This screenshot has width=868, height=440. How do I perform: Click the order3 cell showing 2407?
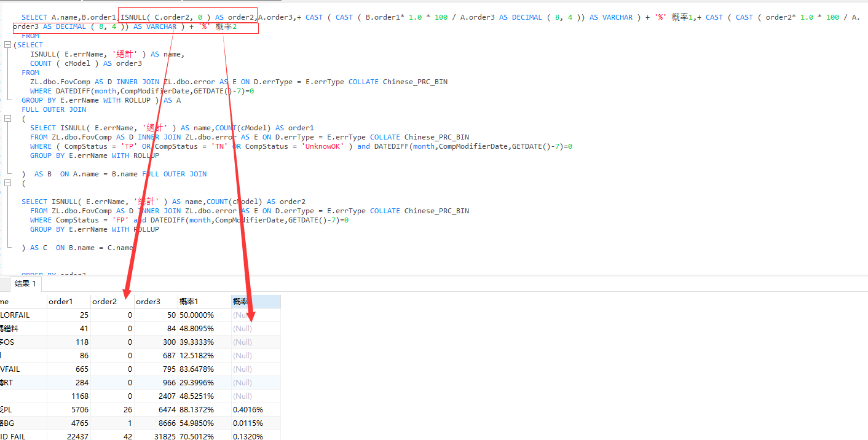156,396
